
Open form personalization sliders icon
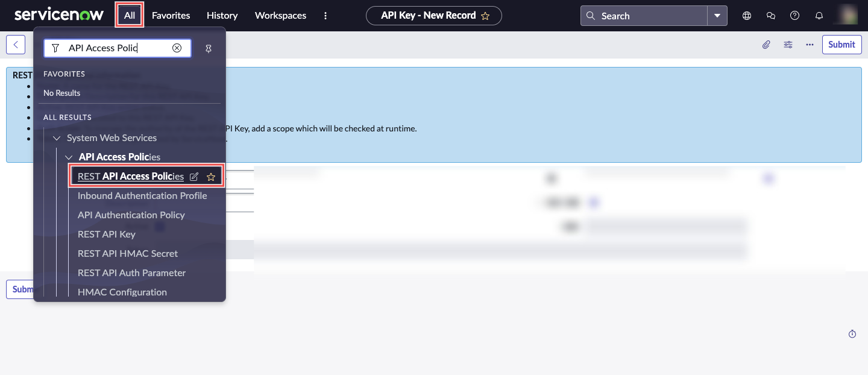(x=788, y=44)
